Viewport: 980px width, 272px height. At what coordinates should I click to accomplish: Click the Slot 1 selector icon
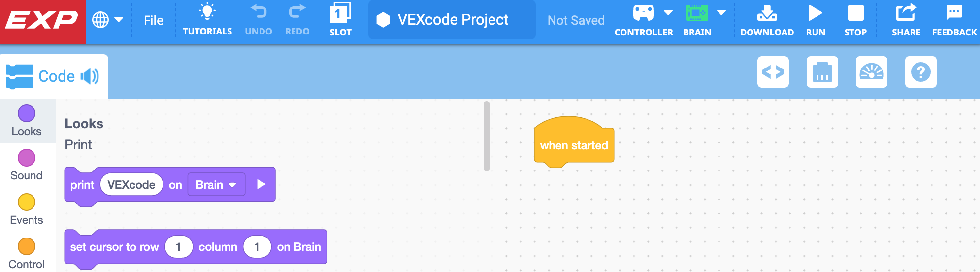pyautogui.click(x=340, y=13)
